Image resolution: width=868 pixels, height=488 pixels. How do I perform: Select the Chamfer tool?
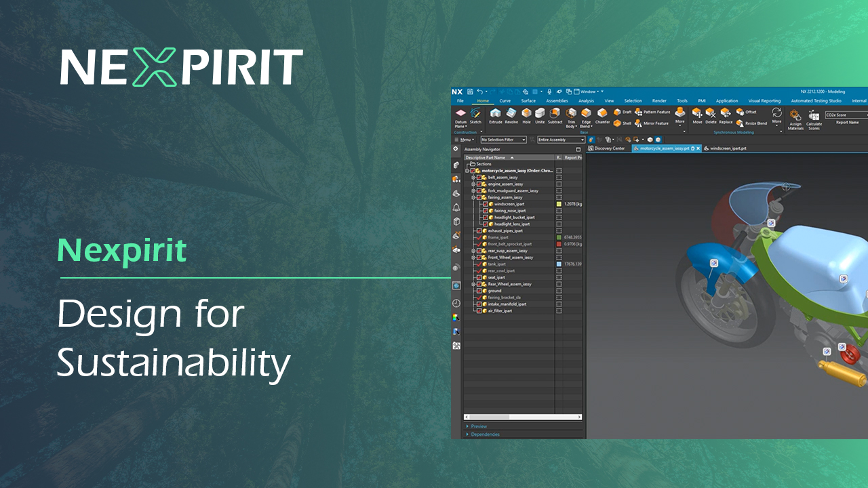click(602, 116)
